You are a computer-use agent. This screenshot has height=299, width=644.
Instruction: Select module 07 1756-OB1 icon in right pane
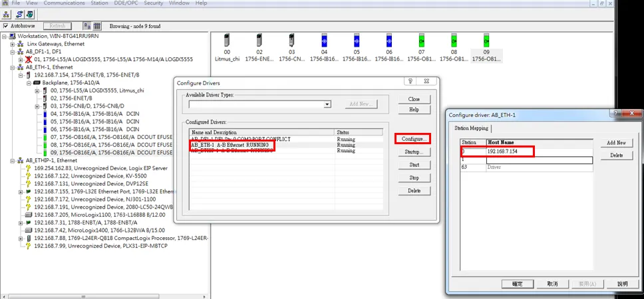pos(421,40)
